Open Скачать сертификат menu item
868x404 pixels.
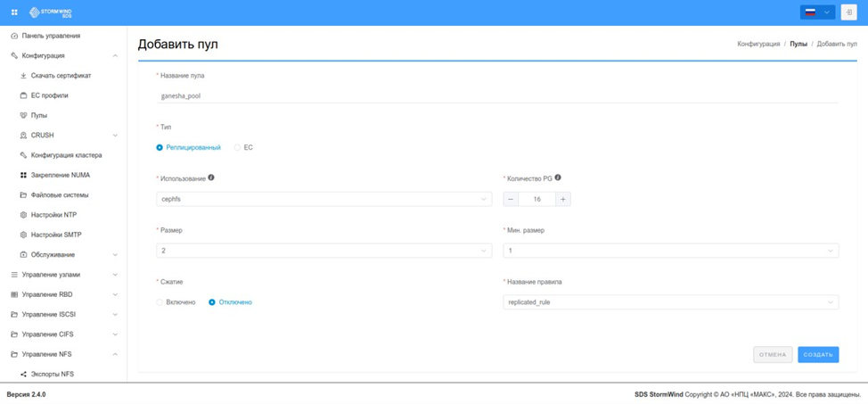tap(63, 76)
